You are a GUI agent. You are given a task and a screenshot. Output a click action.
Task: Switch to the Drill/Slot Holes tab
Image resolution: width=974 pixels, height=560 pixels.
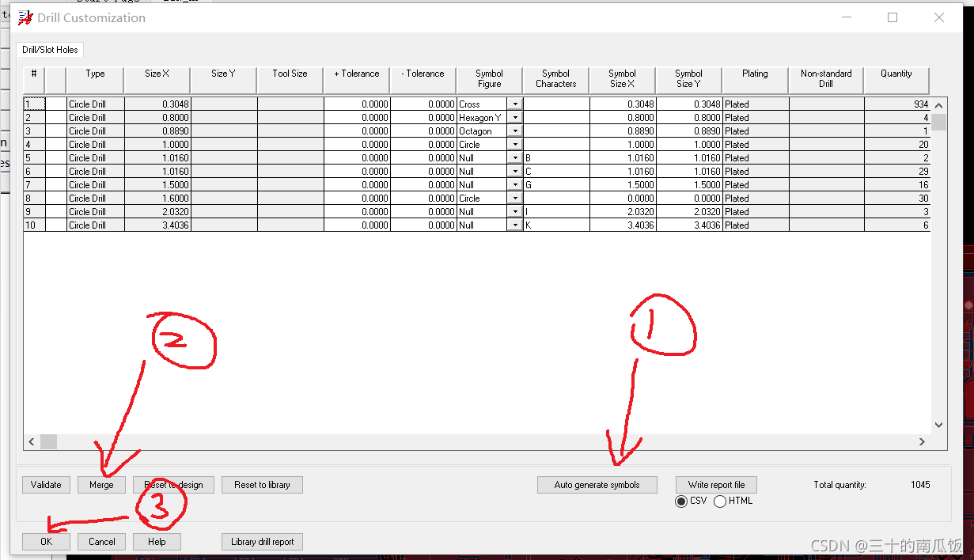(x=50, y=50)
